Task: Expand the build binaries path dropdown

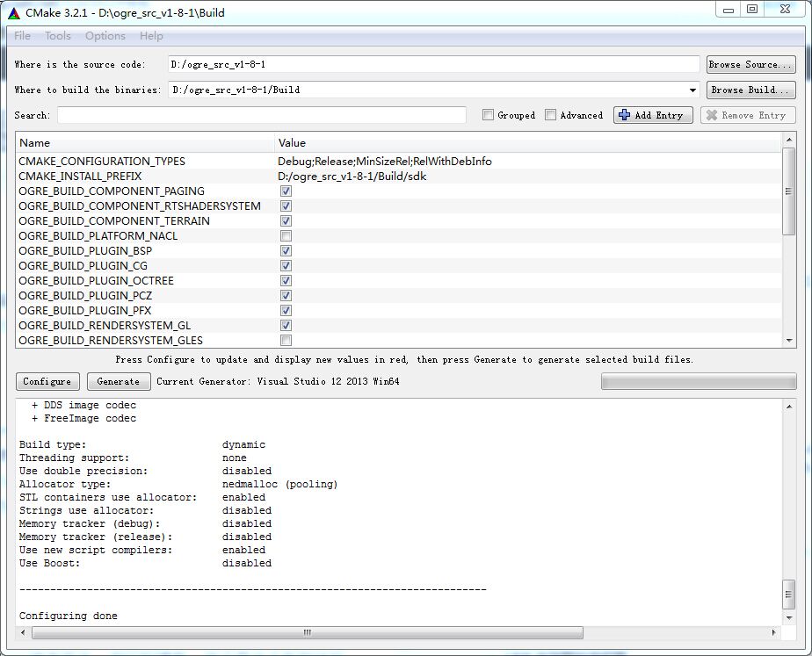Action: pos(693,90)
